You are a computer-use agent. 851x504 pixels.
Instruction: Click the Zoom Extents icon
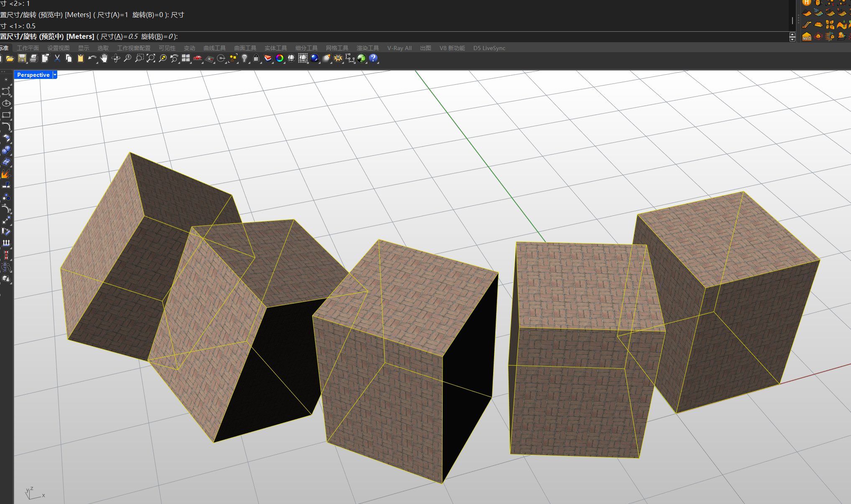(151, 58)
